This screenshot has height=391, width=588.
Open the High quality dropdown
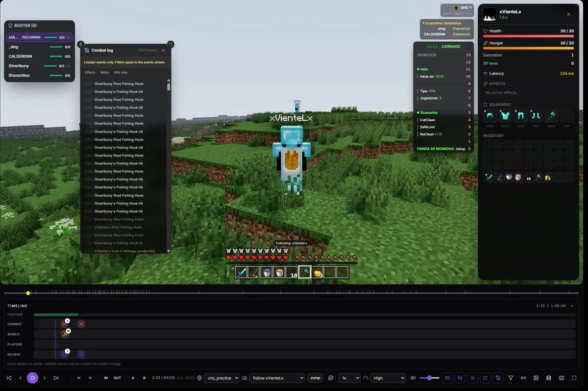coord(388,378)
